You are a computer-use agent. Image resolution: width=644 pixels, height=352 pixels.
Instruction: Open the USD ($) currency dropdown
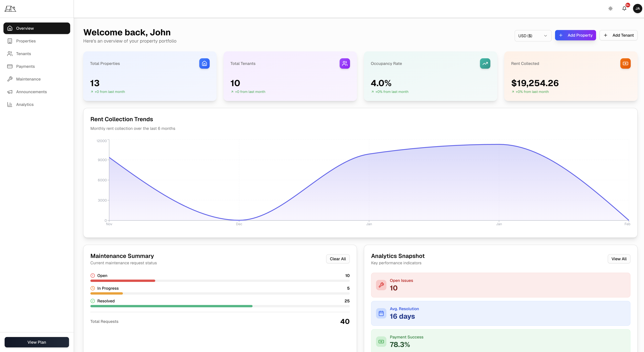pyautogui.click(x=533, y=36)
